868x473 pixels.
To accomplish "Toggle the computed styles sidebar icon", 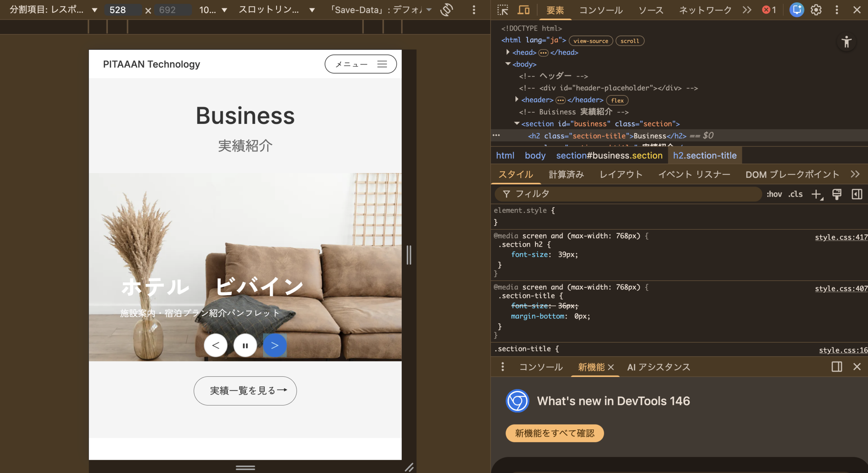I will 857,194.
